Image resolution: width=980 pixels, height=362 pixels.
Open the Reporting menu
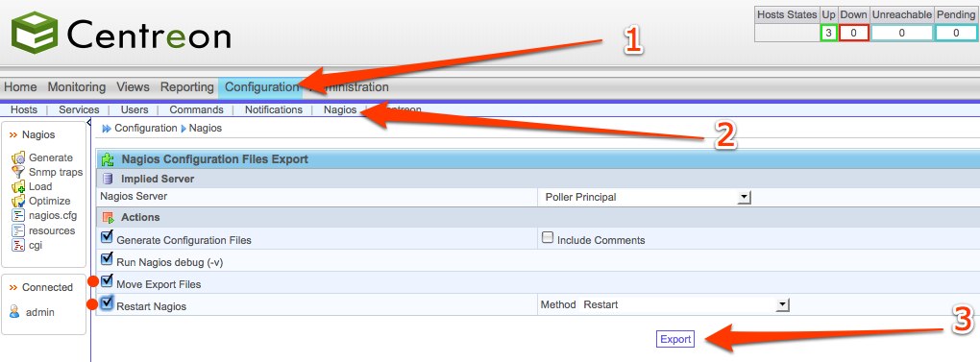click(x=187, y=86)
